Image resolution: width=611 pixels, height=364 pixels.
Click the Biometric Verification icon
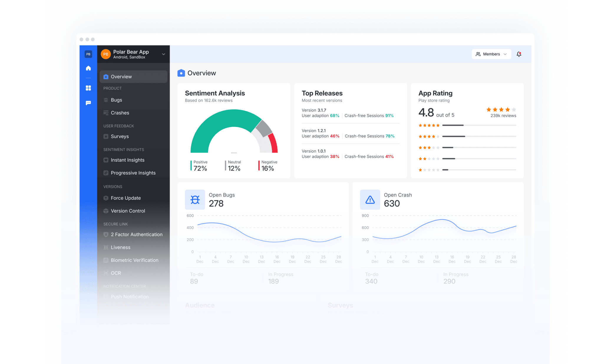(x=106, y=260)
